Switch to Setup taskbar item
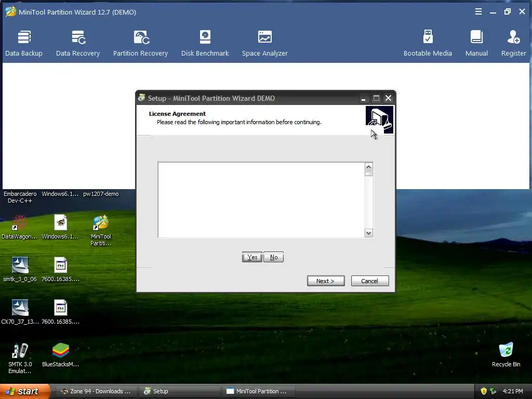The width and height of the screenshot is (532, 399). (x=179, y=391)
